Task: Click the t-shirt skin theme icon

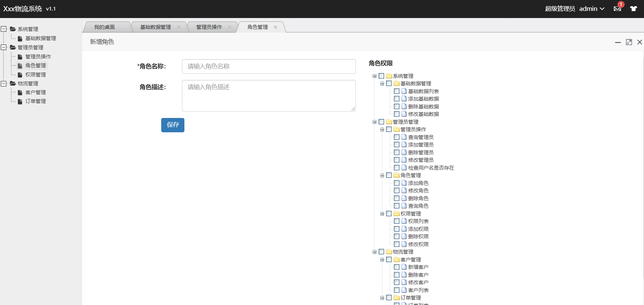Action: pos(633,9)
